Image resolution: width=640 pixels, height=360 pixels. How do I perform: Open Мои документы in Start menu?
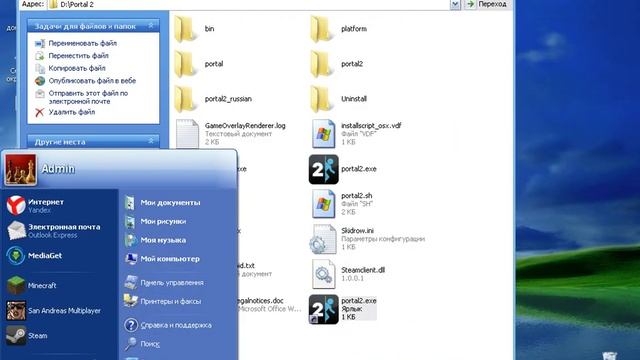click(162, 202)
